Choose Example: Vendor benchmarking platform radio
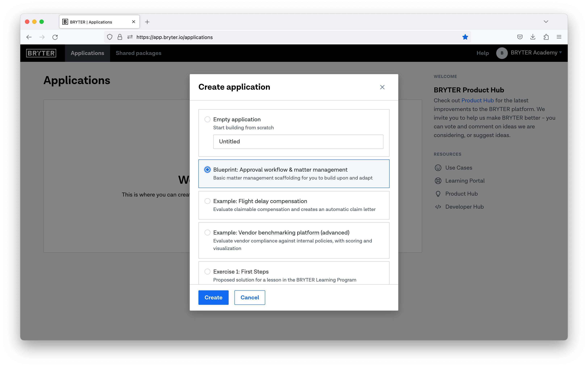 point(207,232)
